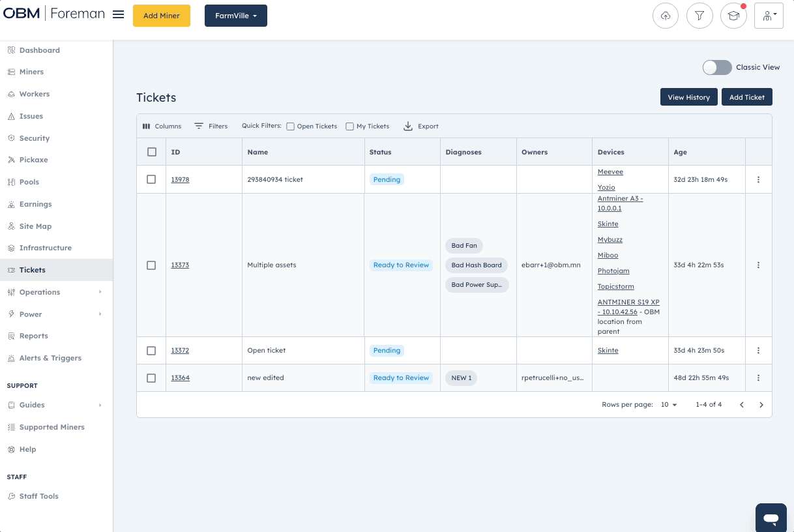
Task: Open the Rows per page dropdown
Action: click(668, 404)
